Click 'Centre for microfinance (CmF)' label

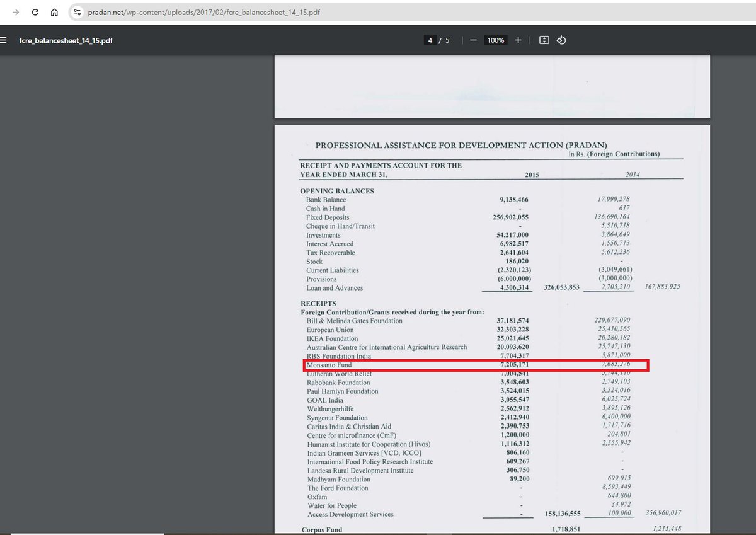[351, 435]
